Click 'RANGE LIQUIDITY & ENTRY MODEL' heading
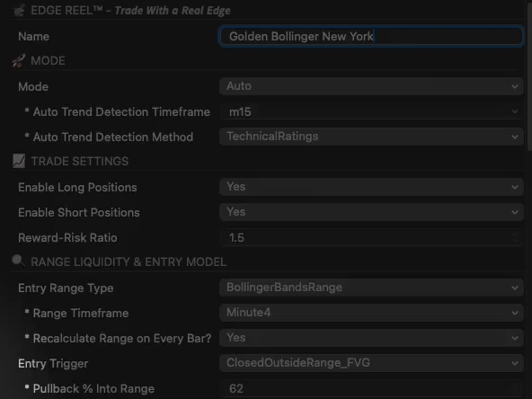The height and width of the screenshot is (399, 532). tap(129, 262)
